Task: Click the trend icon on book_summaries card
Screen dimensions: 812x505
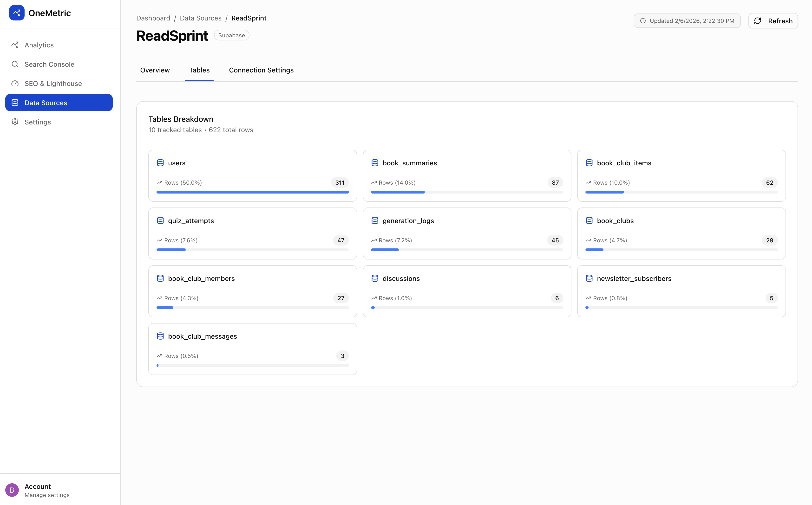Action: pyautogui.click(x=374, y=182)
